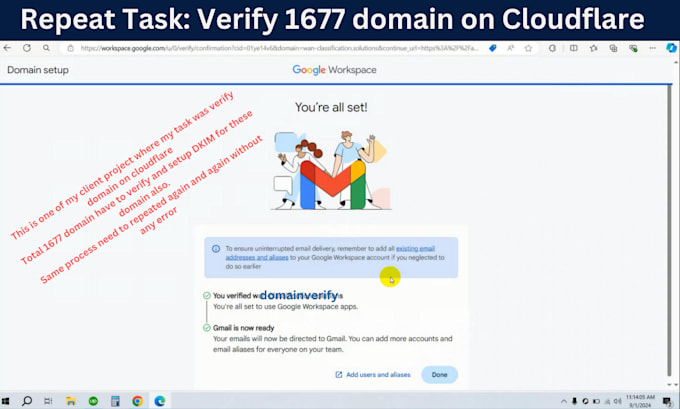Click the battery icon in system tray
680x409 pixels.
(597, 402)
